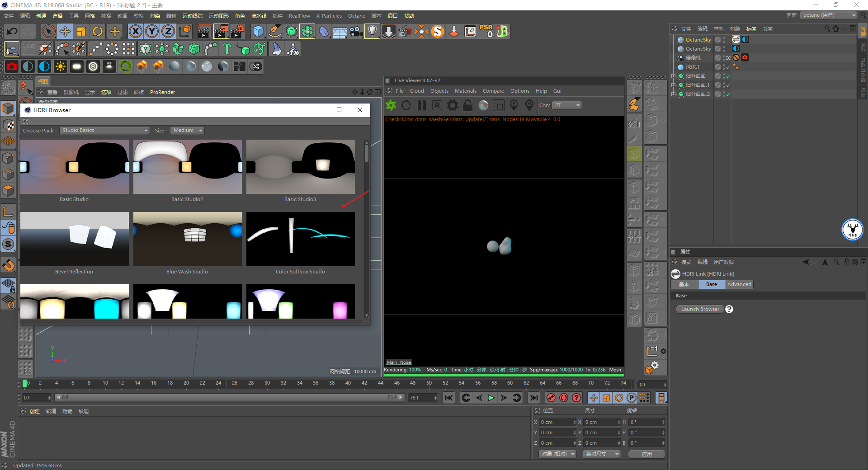Click the 应用 apply button
868x470 pixels.
646,454
